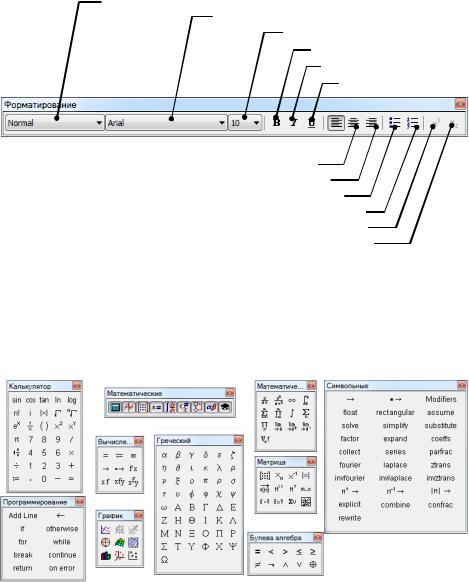
Task: Insert polar plot from Graph palette
Action: 106,543
